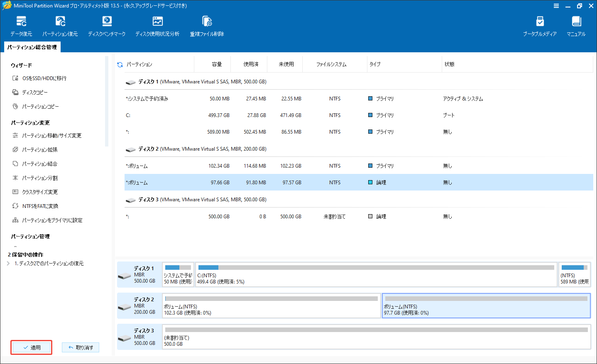
Task: Refresh the partition list
Action: click(x=120, y=64)
